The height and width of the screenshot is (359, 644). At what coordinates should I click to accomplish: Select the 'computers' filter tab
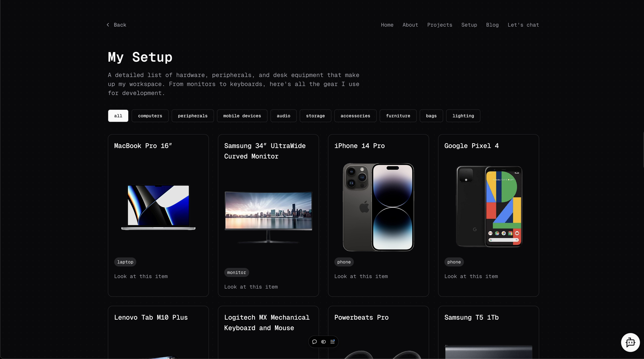pyautogui.click(x=150, y=116)
